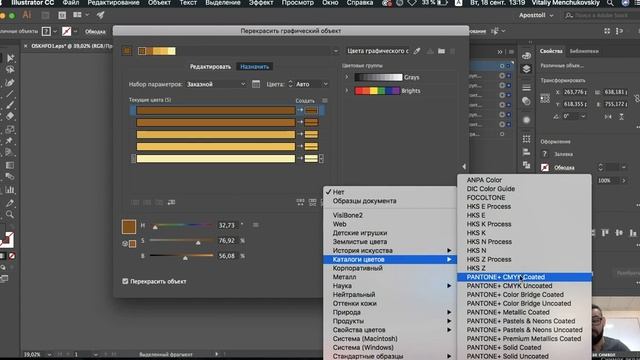Click the randomly change color order icon
The width and height of the screenshot is (640, 360).
[x=300, y=202]
